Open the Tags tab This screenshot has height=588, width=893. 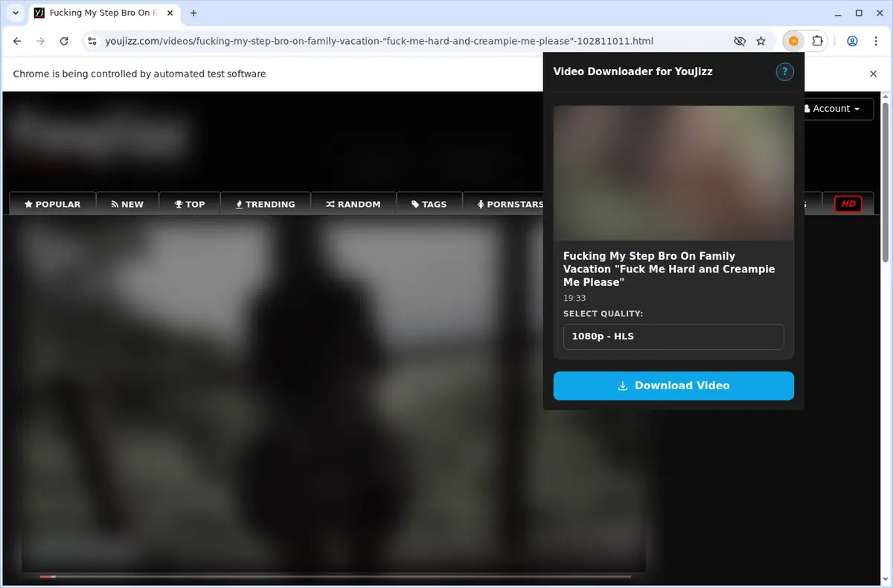coord(429,204)
